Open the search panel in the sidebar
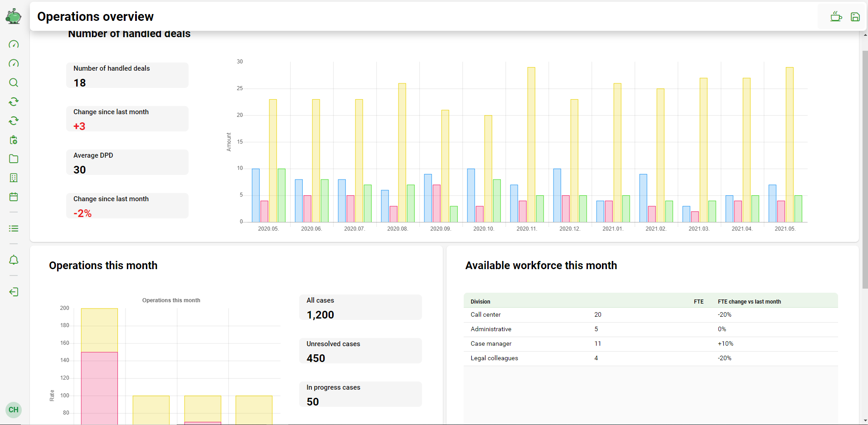 14,82
